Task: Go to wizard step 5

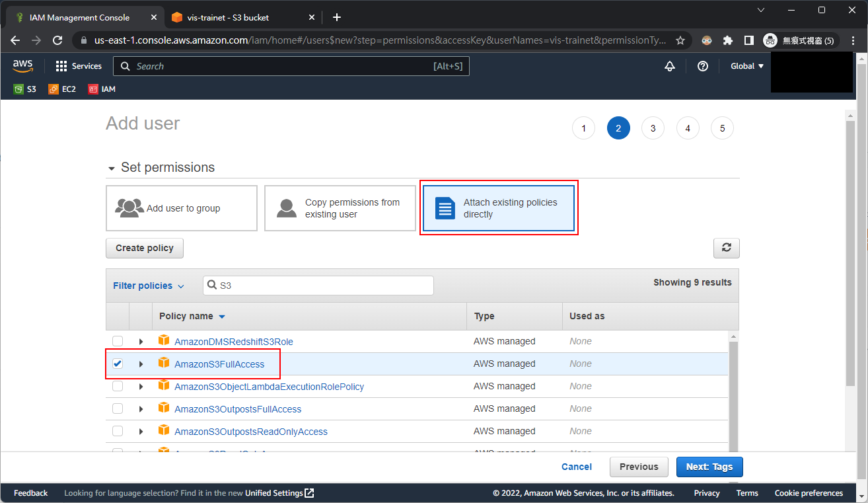Action: pyautogui.click(x=722, y=128)
